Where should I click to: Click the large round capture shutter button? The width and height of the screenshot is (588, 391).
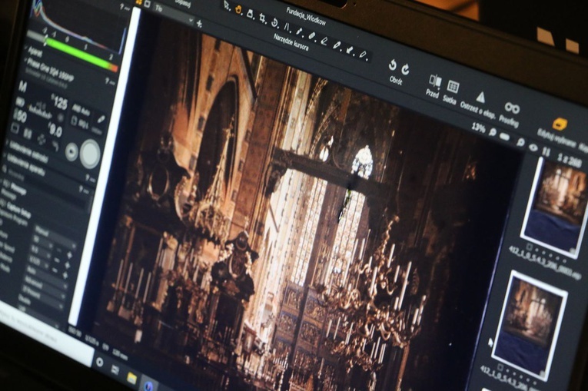[x=90, y=154]
